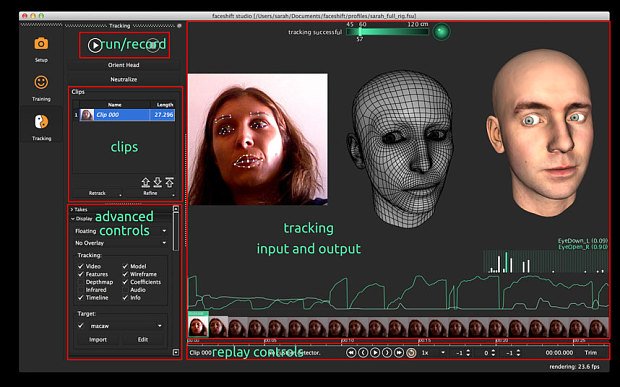This screenshot has width=620, height=387.
Task: Sort clips by Name column header
Action: pyautogui.click(x=115, y=104)
